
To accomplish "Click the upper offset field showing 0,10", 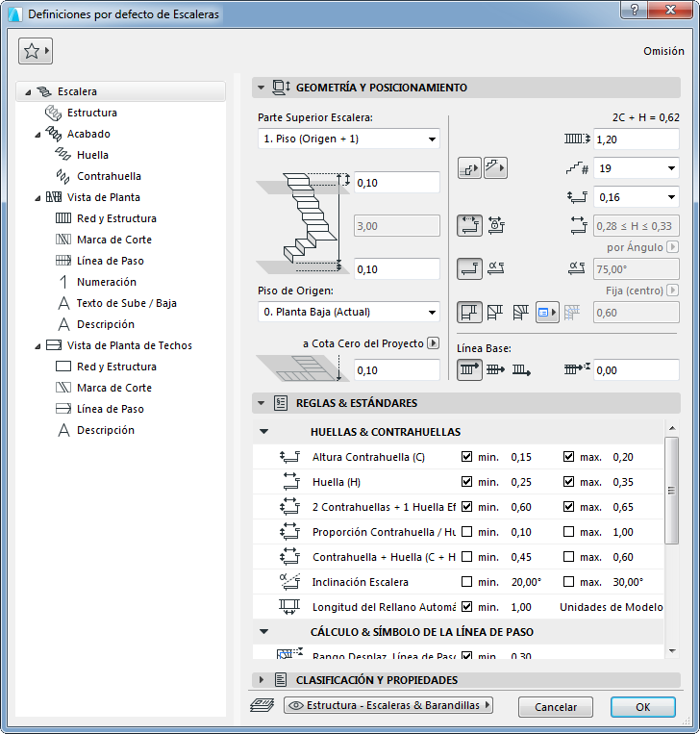I will pos(397,183).
